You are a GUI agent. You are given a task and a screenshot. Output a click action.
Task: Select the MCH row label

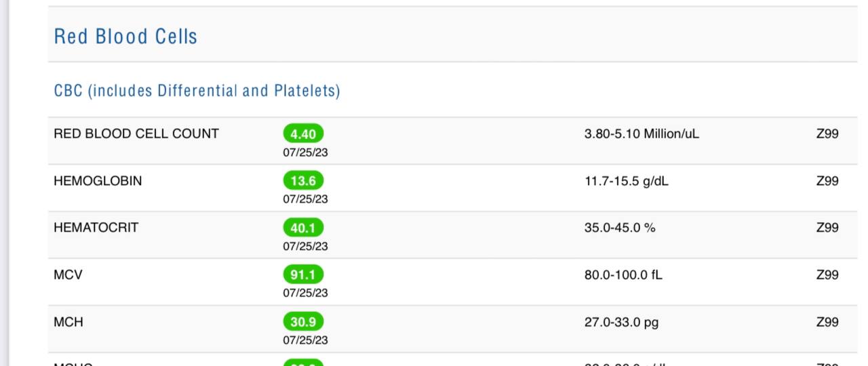click(x=68, y=322)
